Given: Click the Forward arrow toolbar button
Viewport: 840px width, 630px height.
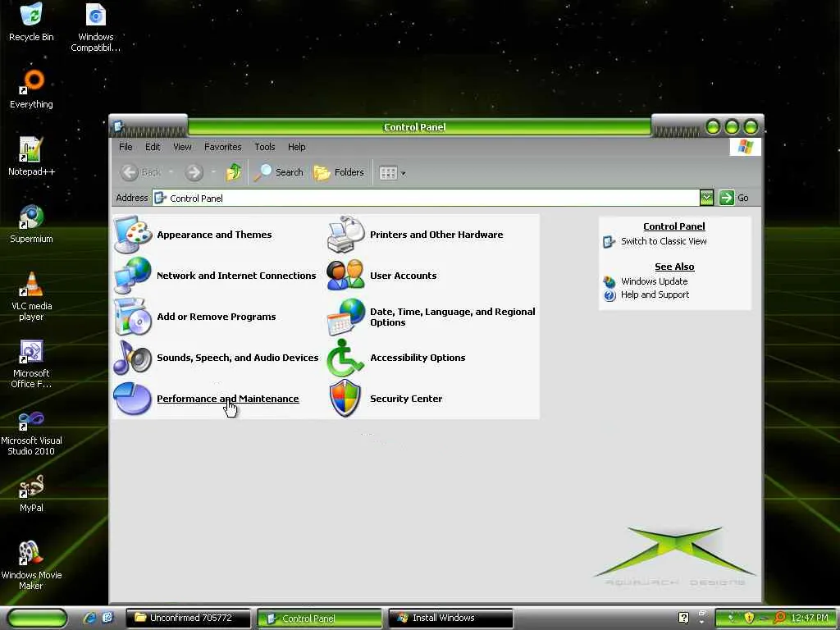Looking at the screenshot, I should [194, 172].
